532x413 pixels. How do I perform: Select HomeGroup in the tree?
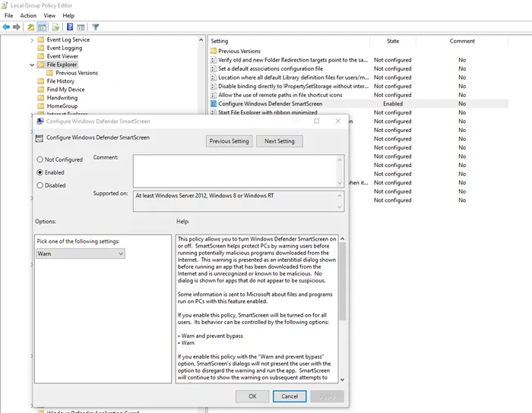pyautogui.click(x=62, y=106)
